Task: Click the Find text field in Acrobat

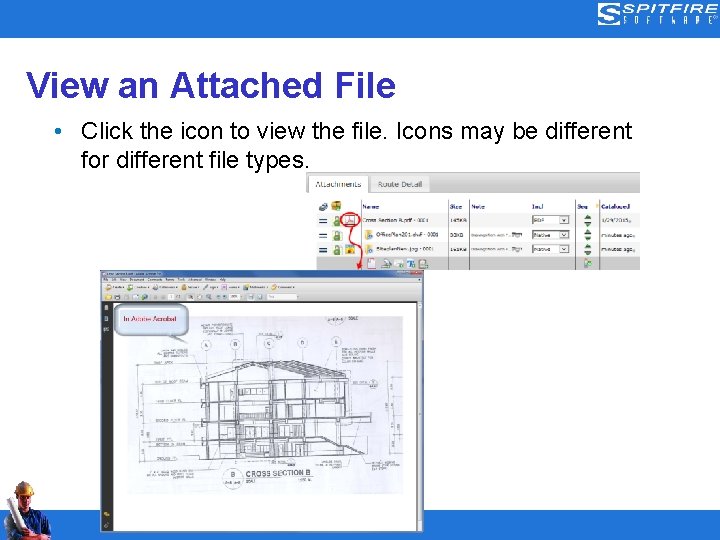Action: click(x=282, y=297)
